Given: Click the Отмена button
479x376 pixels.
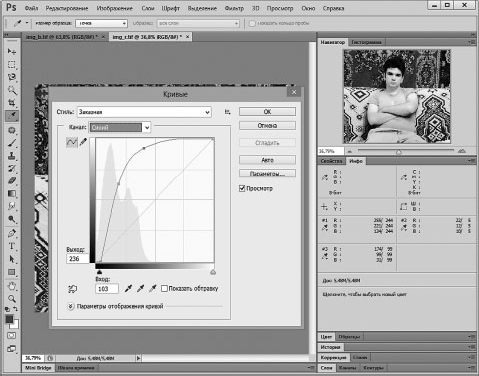Looking at the screenshot, I should [267, 126].
